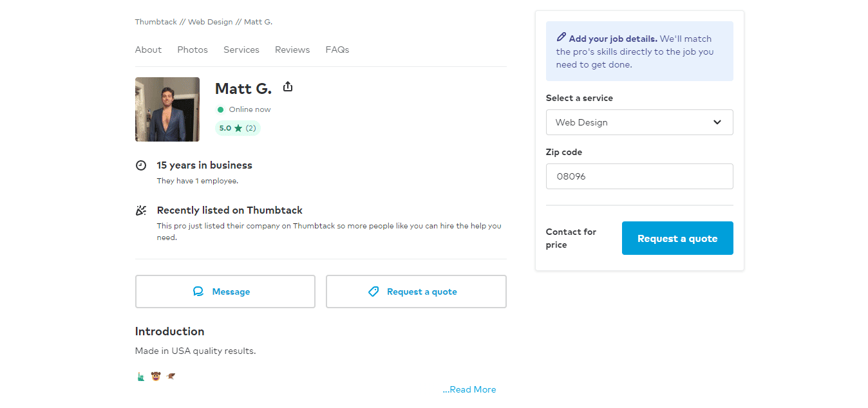Click the outlined Message button
Screen dimensions: 868x408
click(x=225, y=292)
